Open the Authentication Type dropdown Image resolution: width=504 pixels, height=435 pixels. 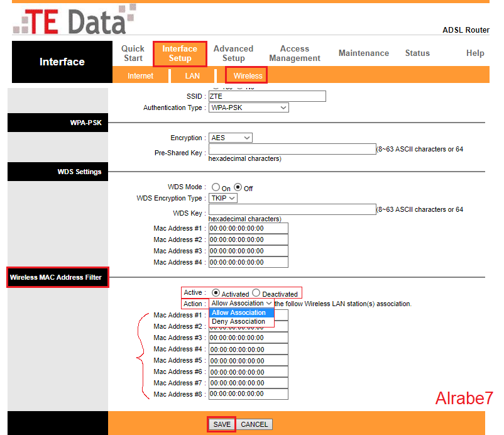click(x=248, y=107)
